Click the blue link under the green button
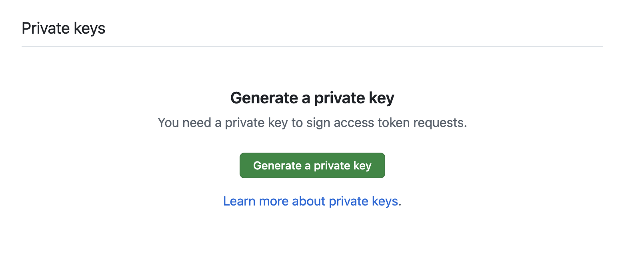The image size is (644, 262). click(x=311, y=201)
